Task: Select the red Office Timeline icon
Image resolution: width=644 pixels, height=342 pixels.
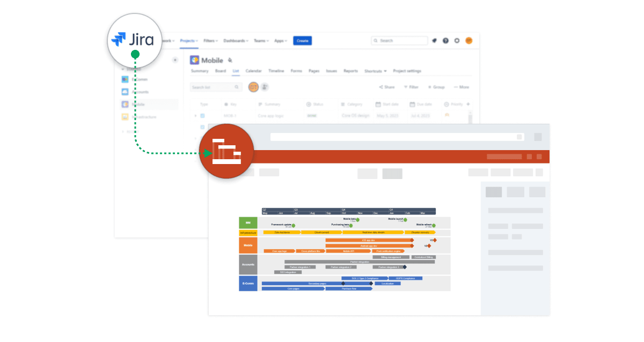Action: click(228, 151)
